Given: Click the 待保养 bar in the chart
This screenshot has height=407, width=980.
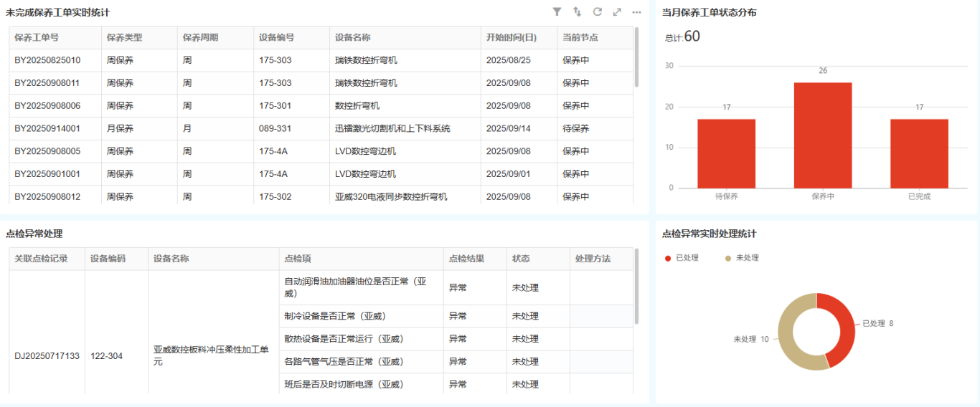Looking at the screenshot, I should (726, 153).
